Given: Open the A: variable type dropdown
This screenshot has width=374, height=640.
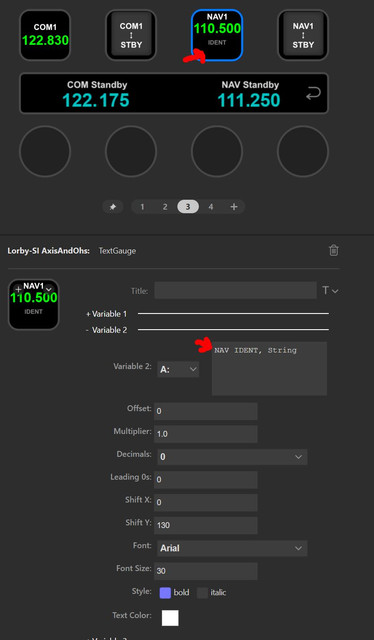Looking at the screenshot, I should tap(178, 369).
